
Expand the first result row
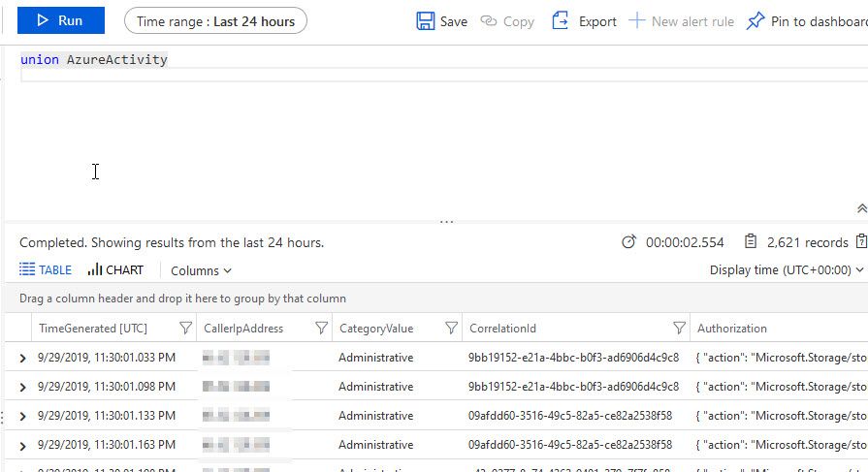(22, 359)
